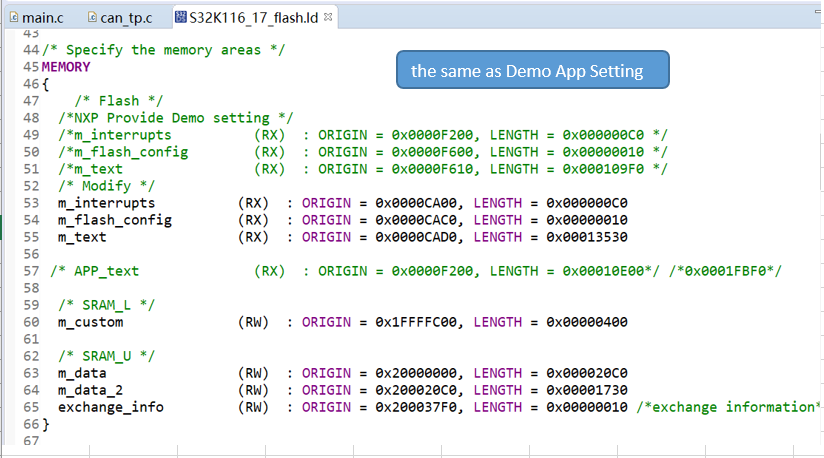Screen dimensions: 824x458
Task: Click the MEMORY keyword on line 45
Action: coord(66,67)
